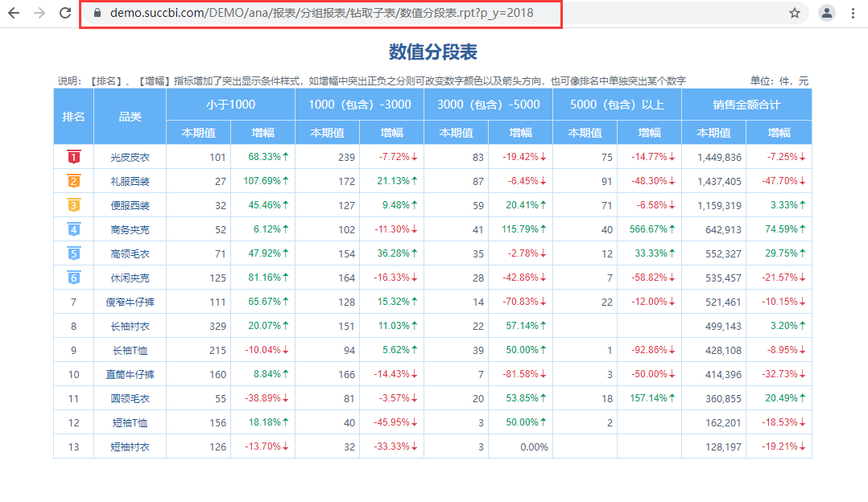Open 便服西装 category link
Image resolution: width=868 pixels, height=502 pixels.
[130, 206]
